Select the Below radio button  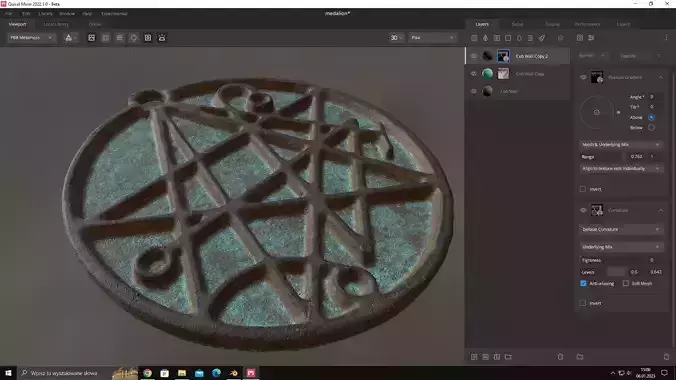coord(651,128)
